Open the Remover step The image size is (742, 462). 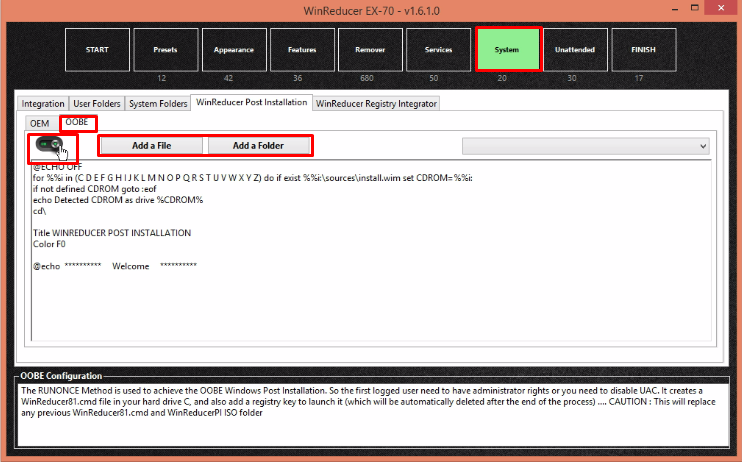370,50
